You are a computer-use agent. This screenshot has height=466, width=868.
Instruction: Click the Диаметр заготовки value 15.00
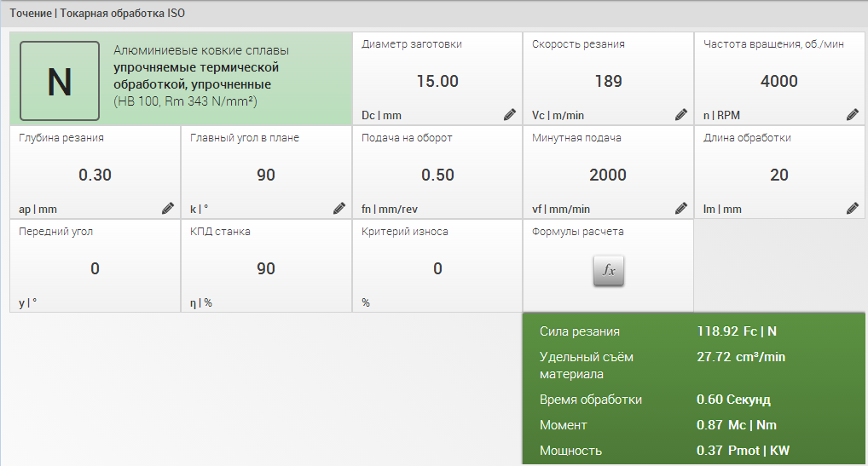tap(437, 82)
